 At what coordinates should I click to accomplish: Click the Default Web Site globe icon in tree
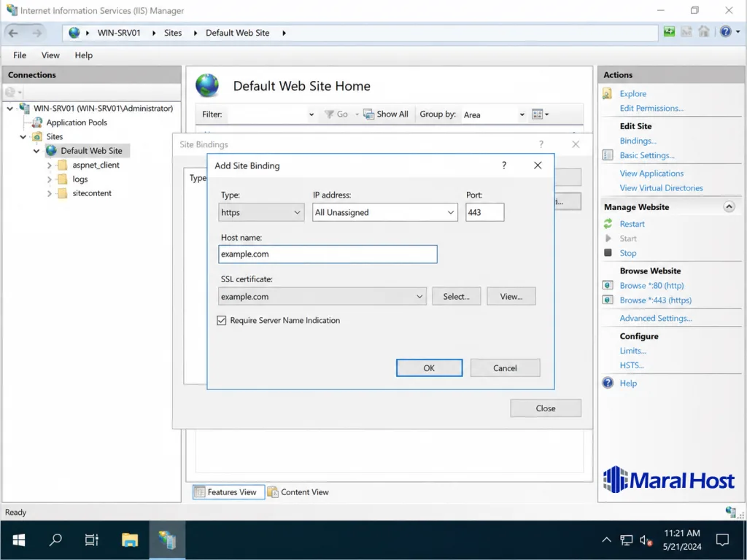52,151
